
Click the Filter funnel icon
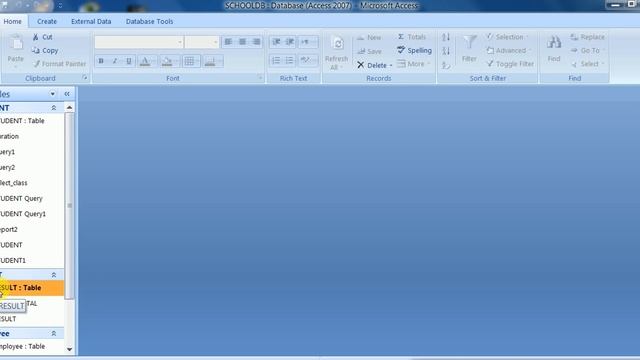point(469,43)
